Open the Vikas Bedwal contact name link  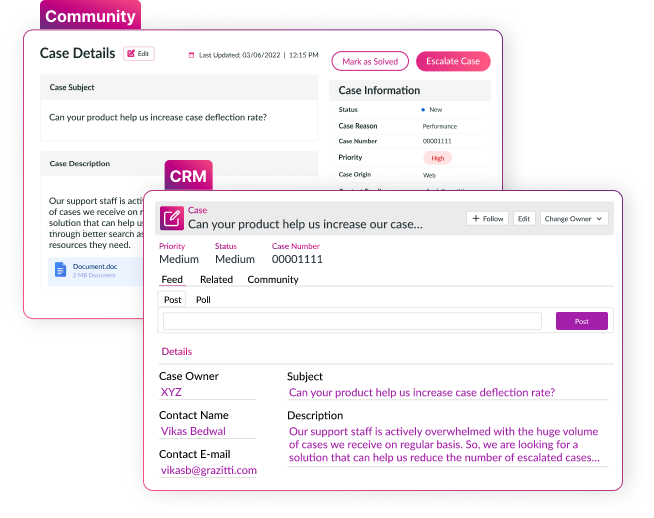(x=193, y=432)
